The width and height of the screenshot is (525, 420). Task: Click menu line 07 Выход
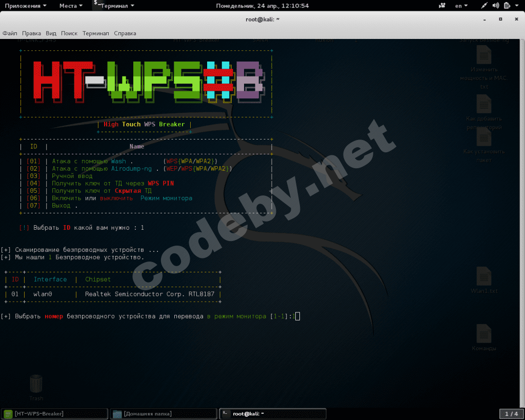[x=52, y=206]
